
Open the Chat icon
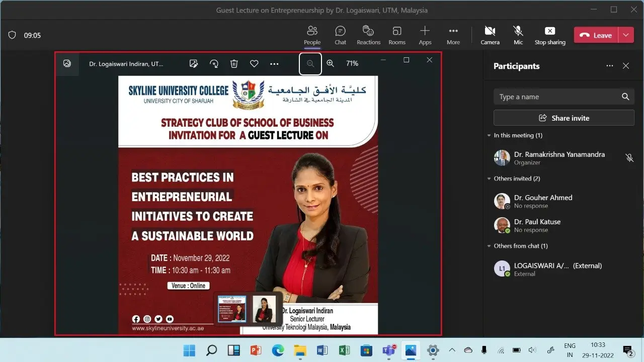[x=341, y=35]
